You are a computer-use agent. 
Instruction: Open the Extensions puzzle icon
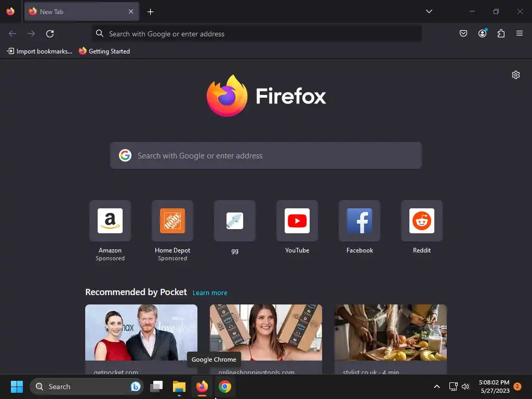click(501, 33)
